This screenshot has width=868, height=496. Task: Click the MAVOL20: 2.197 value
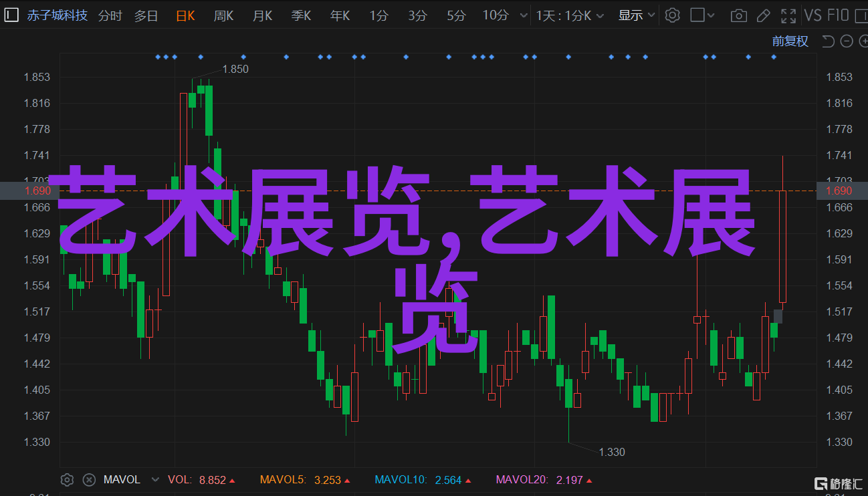tap(544, 479)
